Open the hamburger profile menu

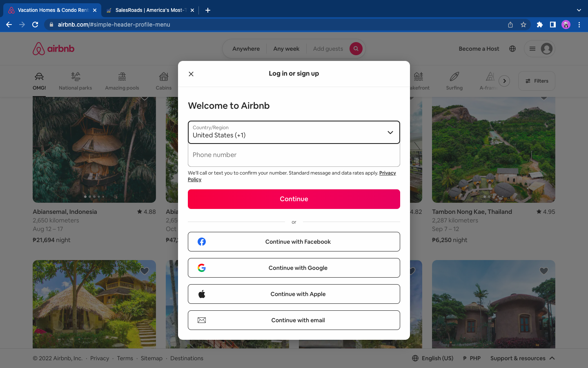pos(532,49)
